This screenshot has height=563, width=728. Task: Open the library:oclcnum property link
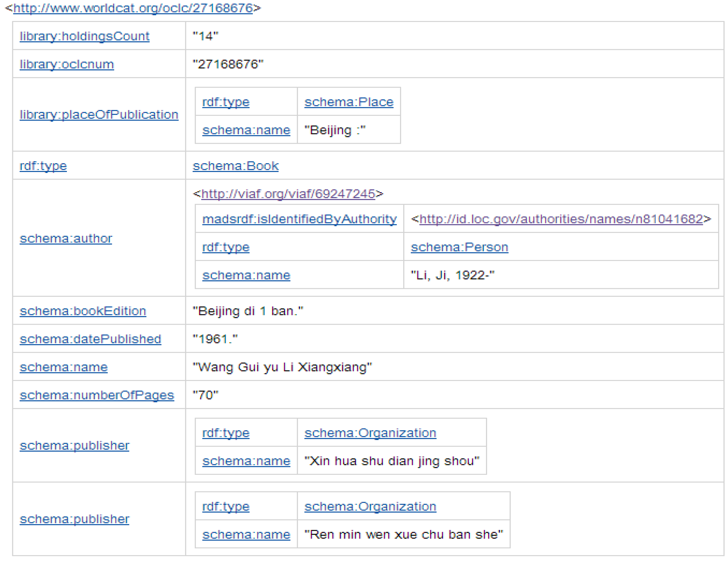67,64
